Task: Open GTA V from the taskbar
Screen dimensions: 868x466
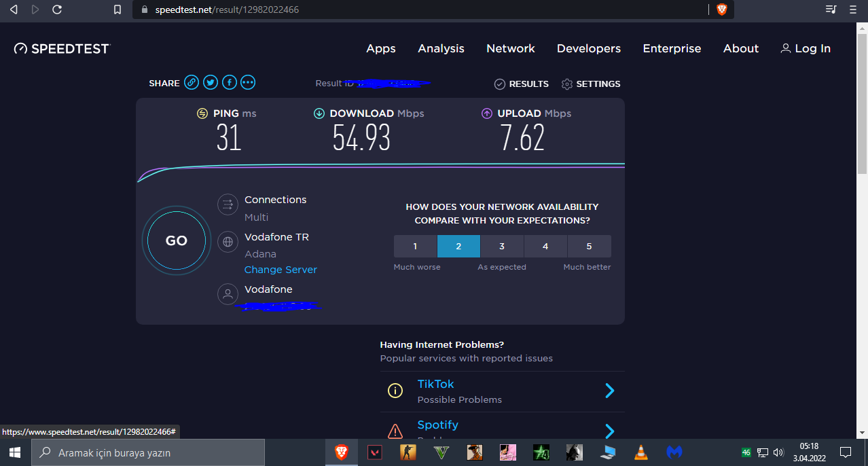Action: pos(441,452)
